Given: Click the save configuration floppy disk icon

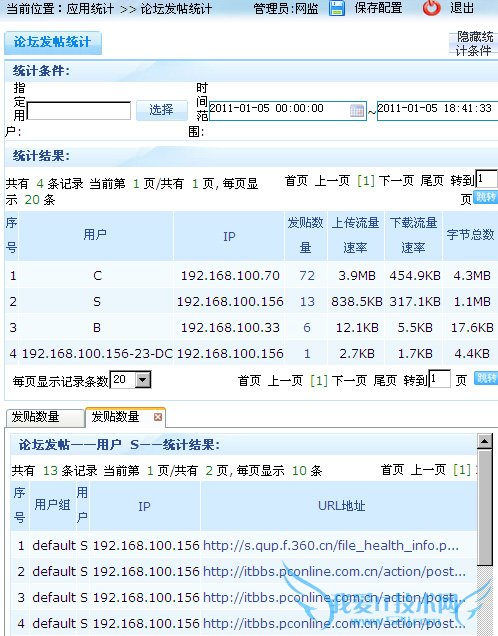Looking at the screenshot, I should tap(337, 8).
